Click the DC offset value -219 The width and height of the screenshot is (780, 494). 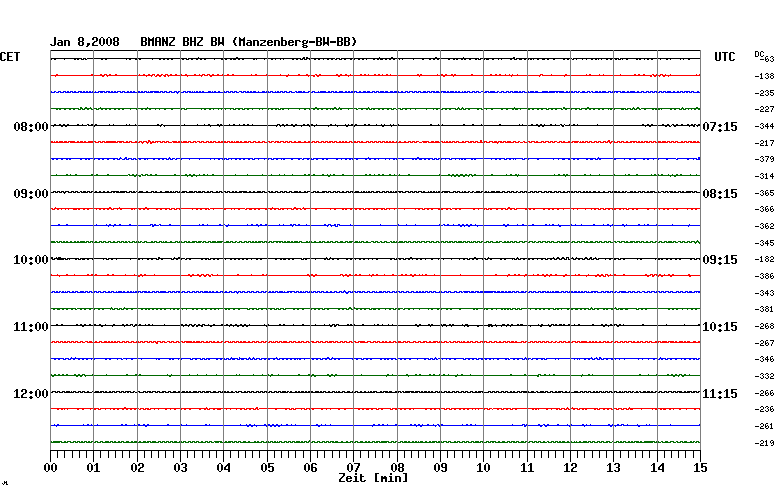[x=765, y=443]
